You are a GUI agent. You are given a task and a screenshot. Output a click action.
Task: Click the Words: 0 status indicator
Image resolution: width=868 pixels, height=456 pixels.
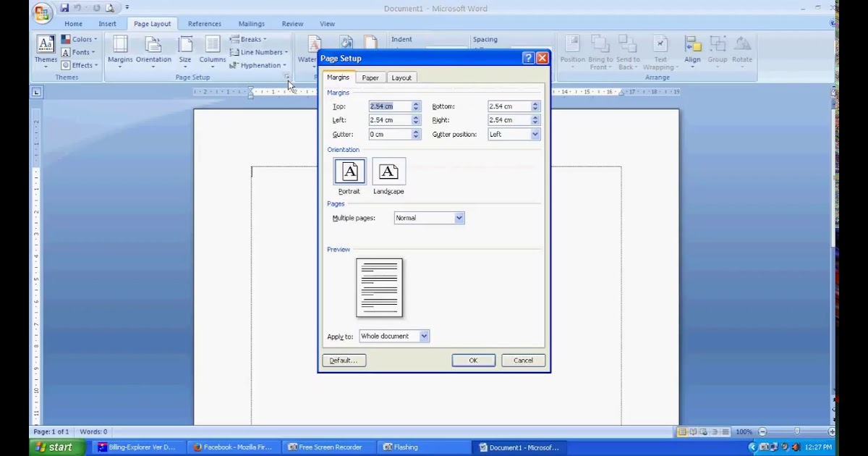tap(93, 431)
